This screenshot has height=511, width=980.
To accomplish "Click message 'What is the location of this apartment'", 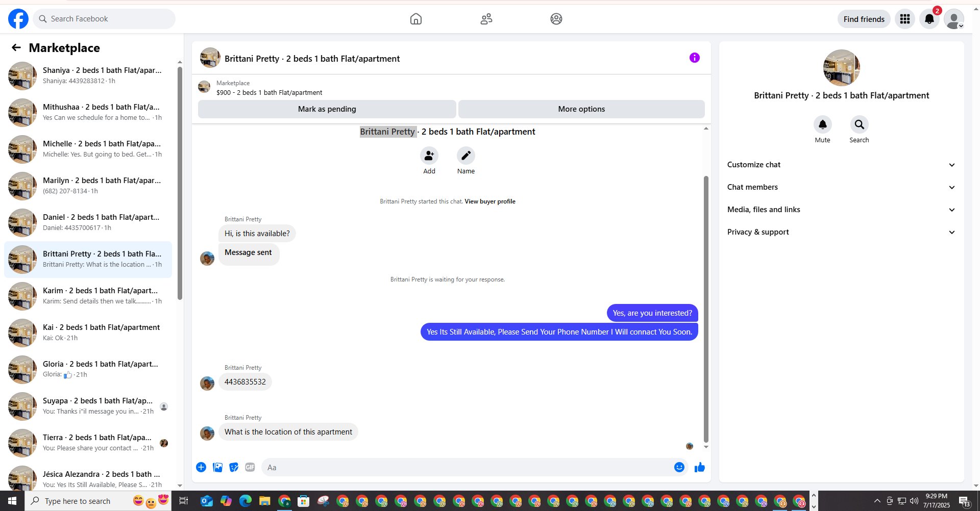I will click(288, 432).
